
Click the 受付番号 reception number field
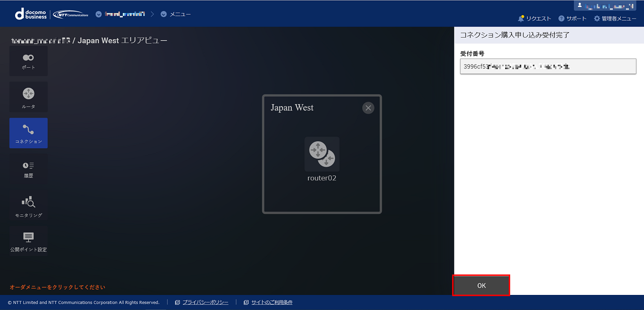pos(548,66)
